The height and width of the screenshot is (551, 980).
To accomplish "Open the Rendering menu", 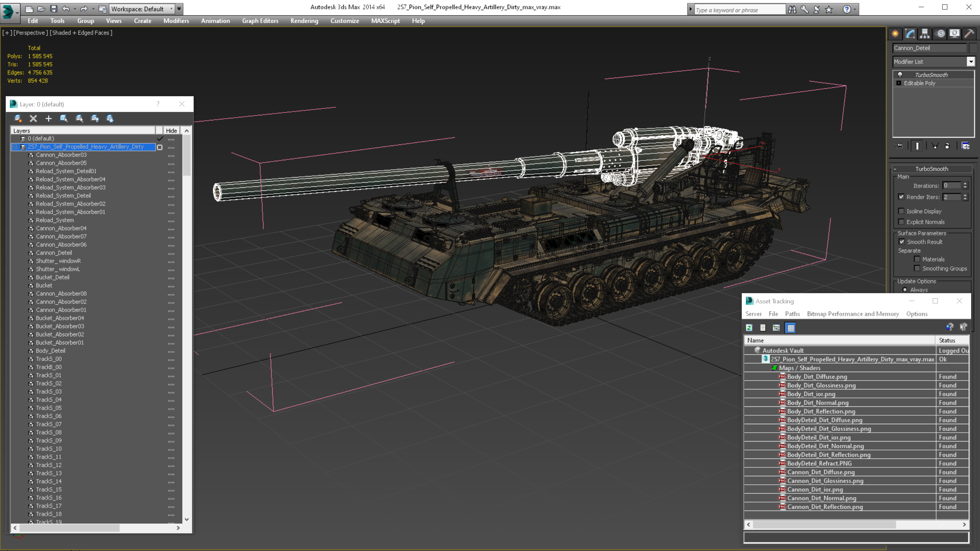I will 304,21.
